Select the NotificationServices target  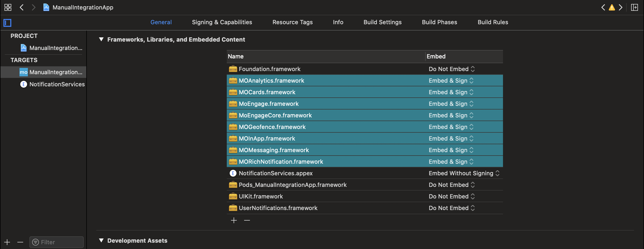click(57, 84)
